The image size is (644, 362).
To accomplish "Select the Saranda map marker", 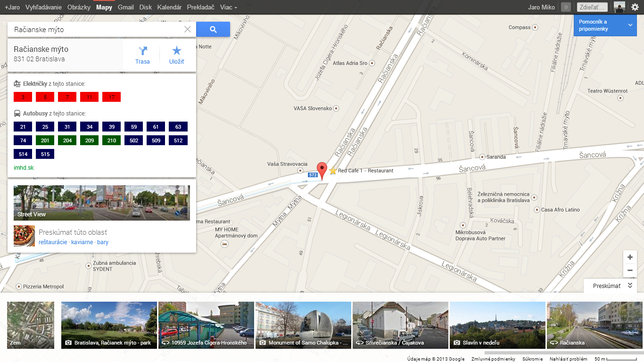I will pos(482,157).
